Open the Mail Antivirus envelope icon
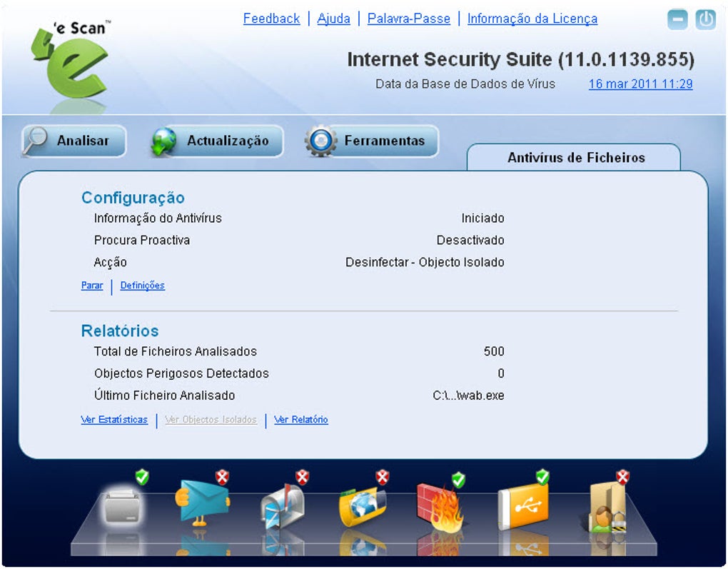This screenshot has width=728, height=569. click(203, 503)
